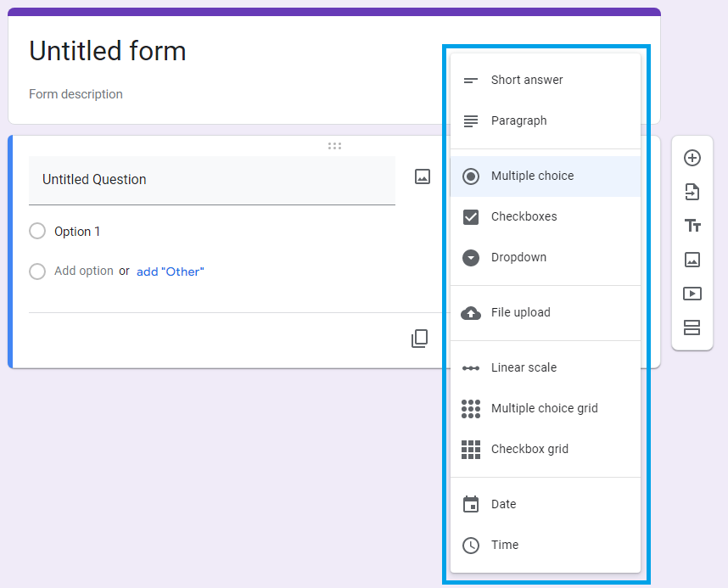Pick Short answer question type
Viewport: 728px width, 588px height.
pos(526,80)
